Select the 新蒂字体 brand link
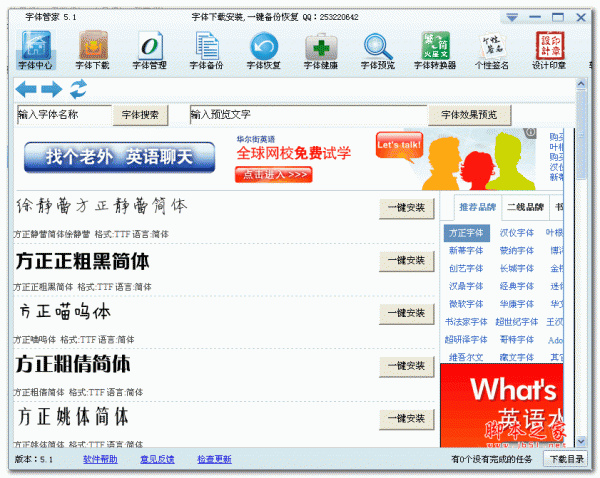Viewport: 600px width, 478px height. (x=466, y=251)
